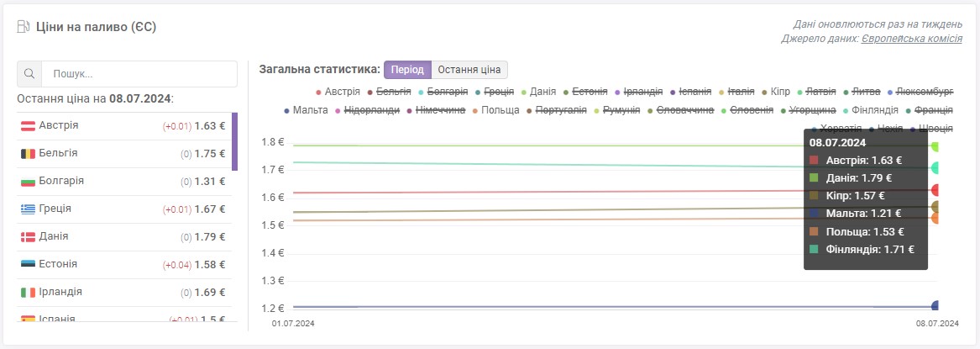Click the magnifier search icon
Screen dimensions: 980x349
click(x=29, y=74)
